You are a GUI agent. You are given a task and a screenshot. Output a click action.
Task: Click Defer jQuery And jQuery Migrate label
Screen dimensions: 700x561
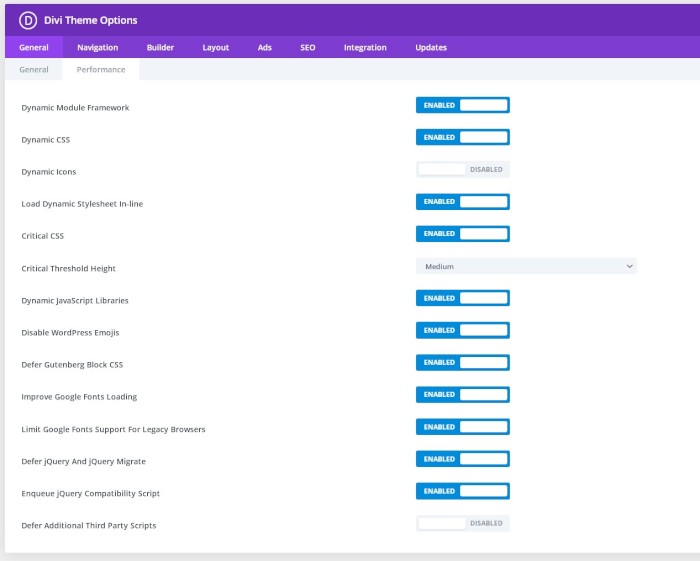(x=83, y=461)
